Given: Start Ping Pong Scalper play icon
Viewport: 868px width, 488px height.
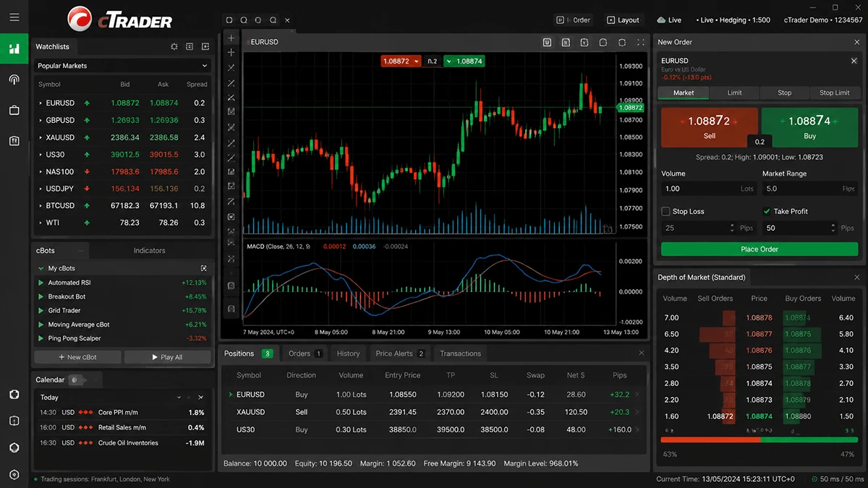Looking at the screenshot, I should click(41, 338).
